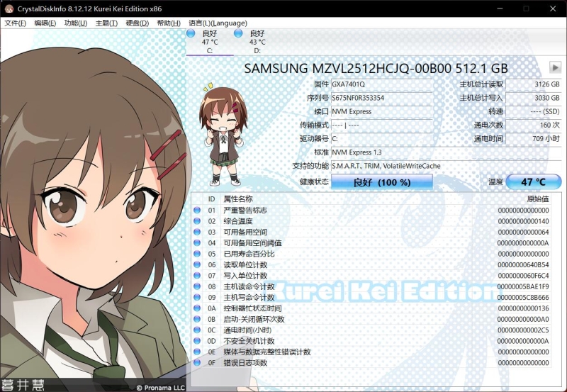Click the rotation rate value ---- (SSD)
Screen dimensions: 567x392
pyautogui.click(x=534, y=111)
